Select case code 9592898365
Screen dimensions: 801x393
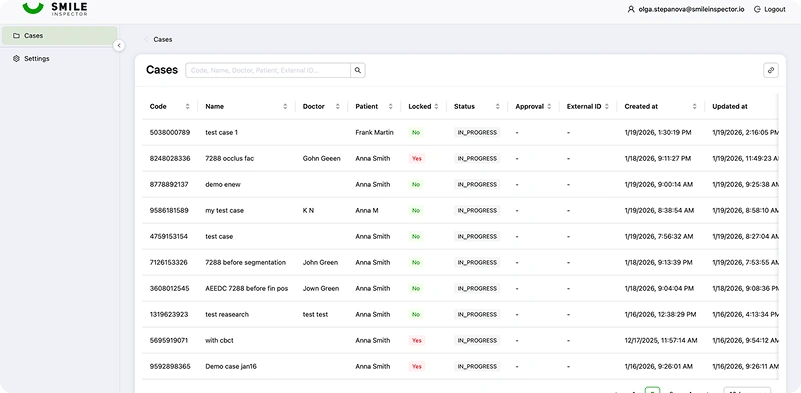click(x=170, y=366)
